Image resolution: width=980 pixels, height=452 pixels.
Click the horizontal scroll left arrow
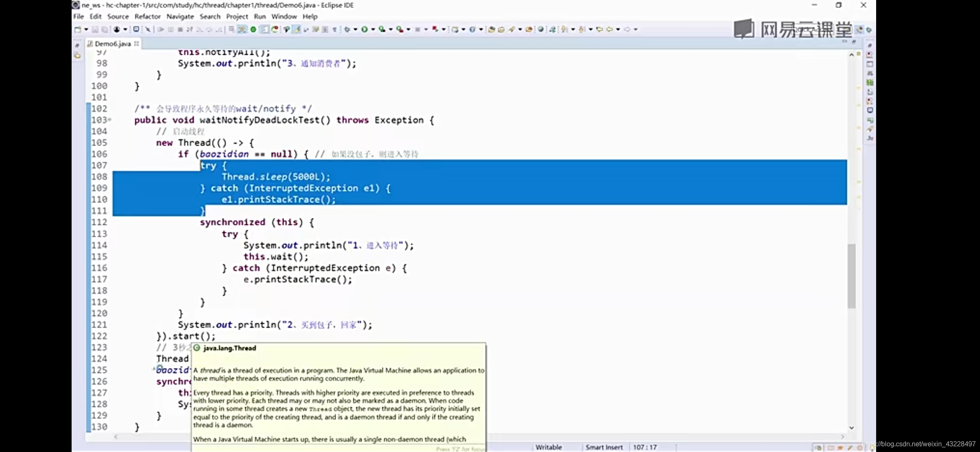tap(116, 437)
